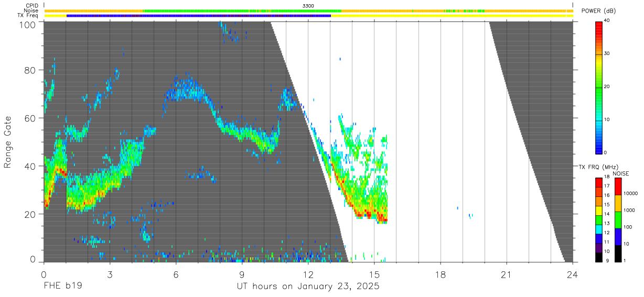Click the Range Gate axis title
Screen dimensions: 644x297
(8, 142)
